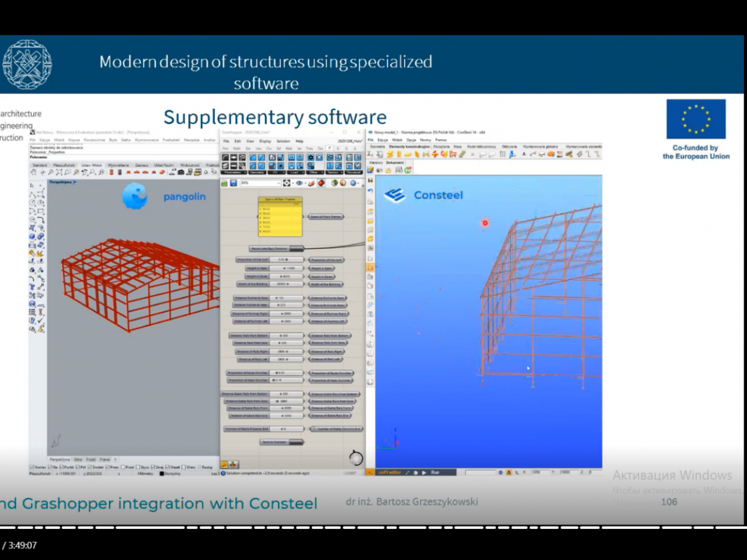The image size is (747, 560).
Task: Toggle the Koniec osnap checkbox
Action: 33,467
